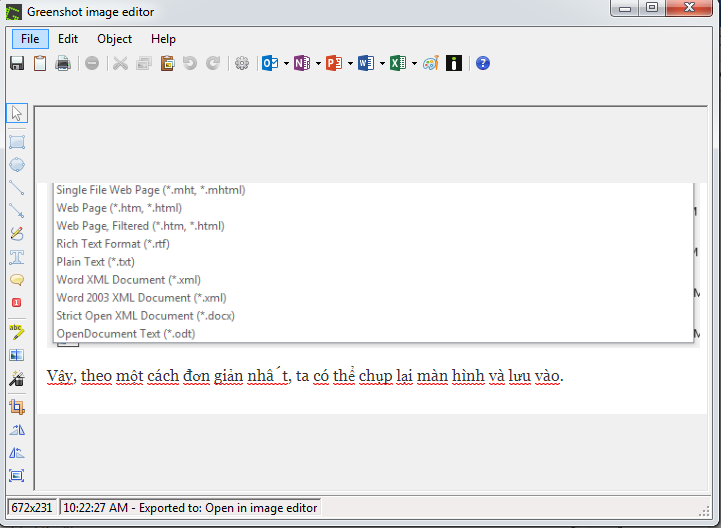This screenshot has height=528, width=721.
Task: Select the Draw Rectangle tool
Action: [x=17, y=142]
